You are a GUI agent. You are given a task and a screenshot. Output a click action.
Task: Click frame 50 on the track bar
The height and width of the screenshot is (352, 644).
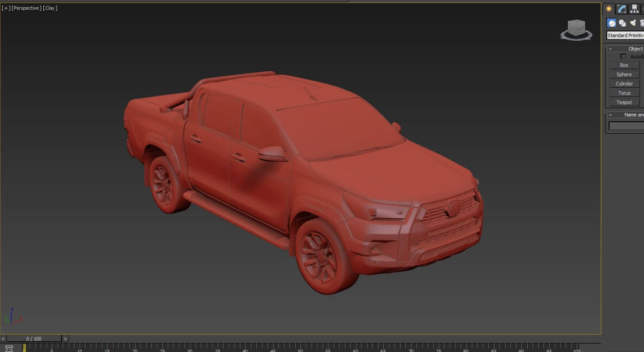[x=301, y=348]
